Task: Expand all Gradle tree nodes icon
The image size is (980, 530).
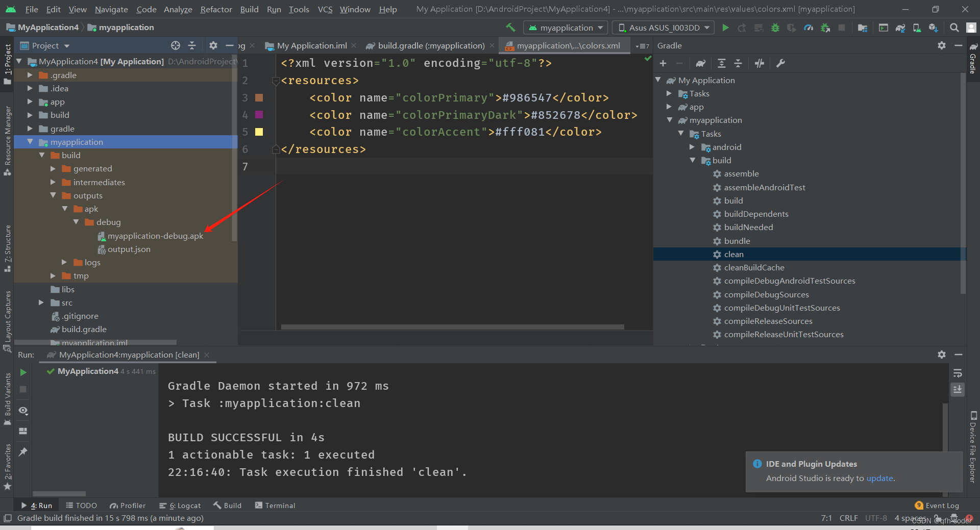Action: pyautogui.click(x=721, y=63)
